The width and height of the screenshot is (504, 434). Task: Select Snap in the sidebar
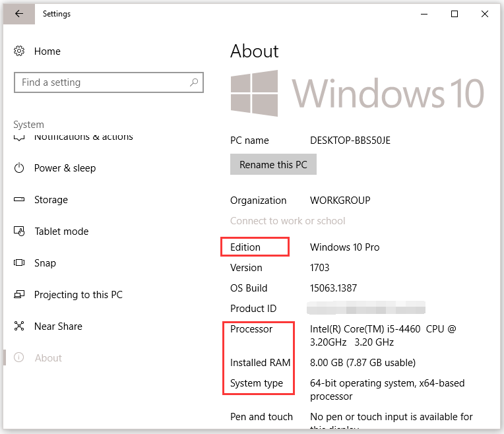(45, 263)
